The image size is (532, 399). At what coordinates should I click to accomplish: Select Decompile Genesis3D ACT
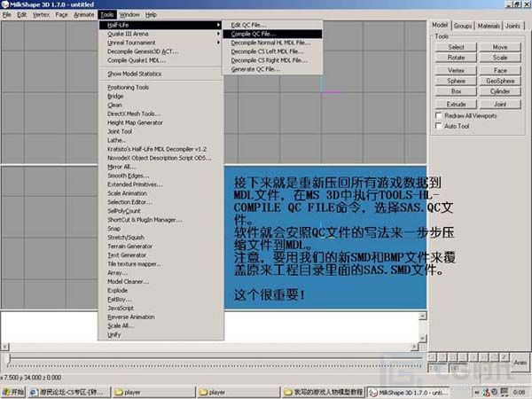160,51
